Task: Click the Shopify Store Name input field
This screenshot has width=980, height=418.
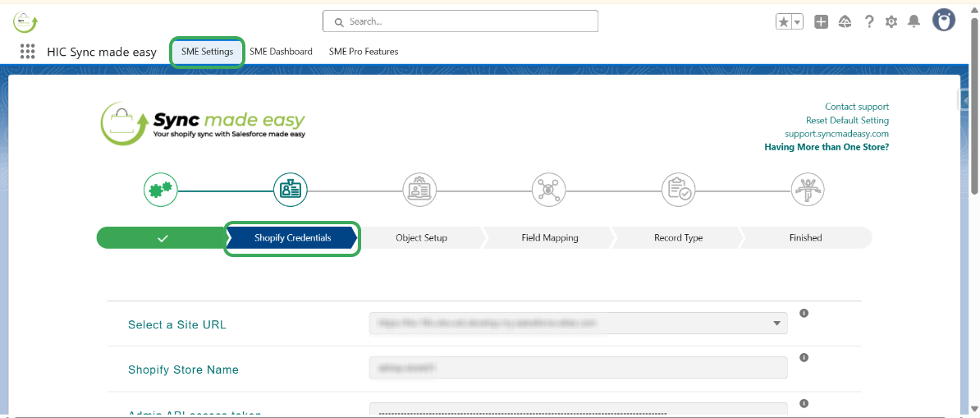Action: tap(578, 368)
